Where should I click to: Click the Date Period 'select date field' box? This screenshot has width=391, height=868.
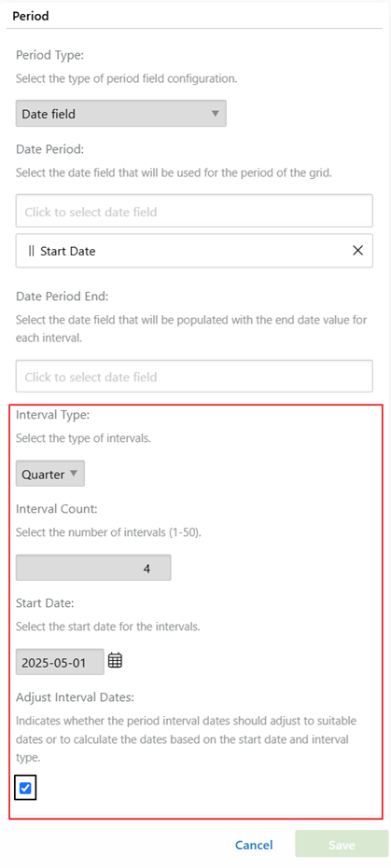tap(194, 211)
